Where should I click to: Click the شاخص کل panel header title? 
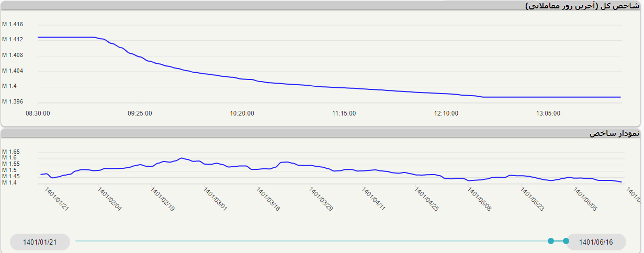[582, 6]
